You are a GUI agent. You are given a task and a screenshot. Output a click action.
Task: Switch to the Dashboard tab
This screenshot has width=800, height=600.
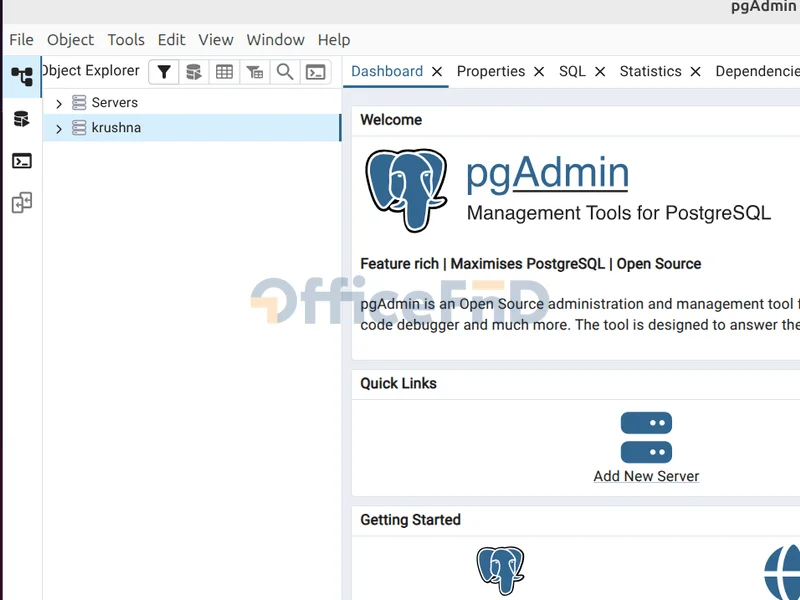pyautogui.click(x=387, y=71)
